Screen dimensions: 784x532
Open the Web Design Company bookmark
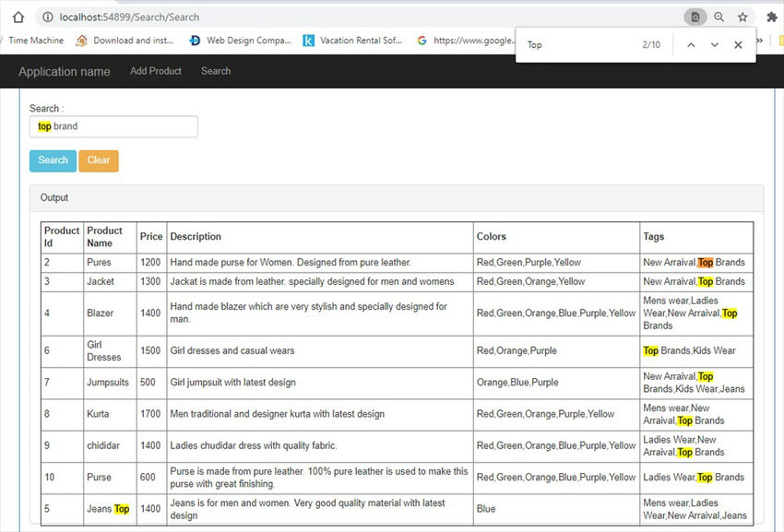click(240, 41)
